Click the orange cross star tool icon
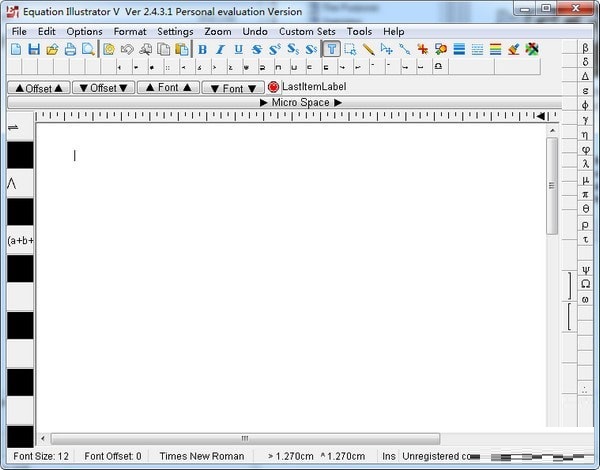Image resolution: width=600 pixels, height=470 pixels. point(422,49)
